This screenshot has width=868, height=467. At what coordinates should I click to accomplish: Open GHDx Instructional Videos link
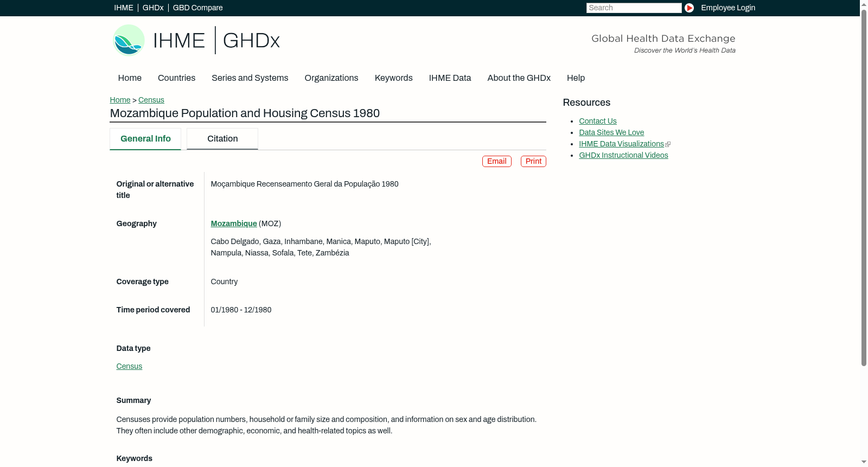[623, 155]
